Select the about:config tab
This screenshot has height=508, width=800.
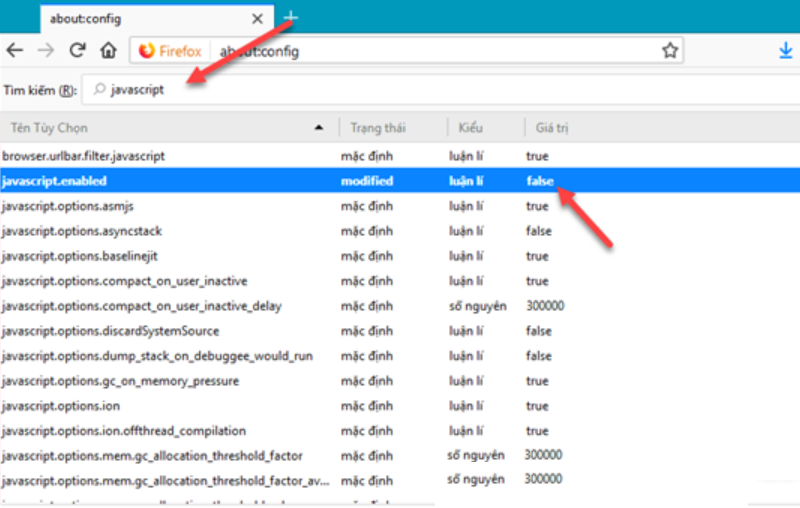pyautogui.click(x=157, y=19)
